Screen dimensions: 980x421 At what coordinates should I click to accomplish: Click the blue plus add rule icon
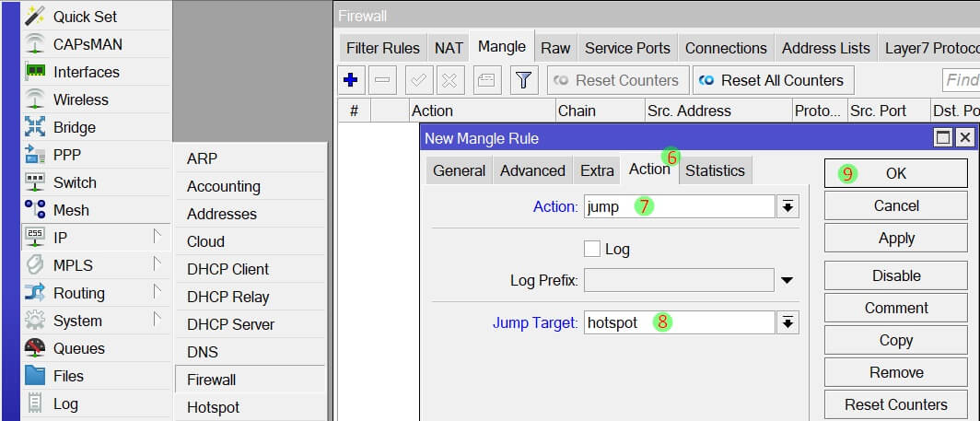point(350,80)
